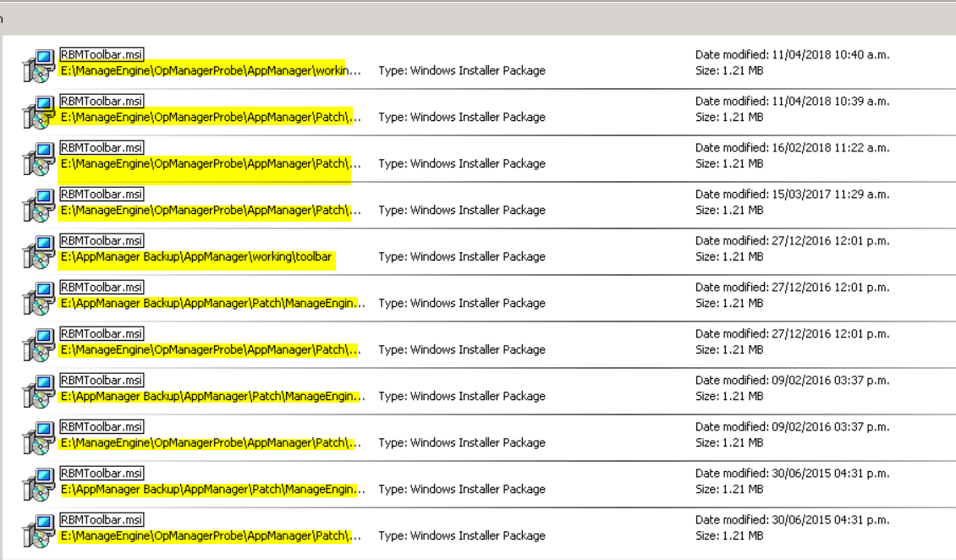Image resolution: width=956 pixels, height=560 pixels.
Task: Click OpManagerProbe Patch path of file dated 09/02/2016
Action: [x=211, y=442]
